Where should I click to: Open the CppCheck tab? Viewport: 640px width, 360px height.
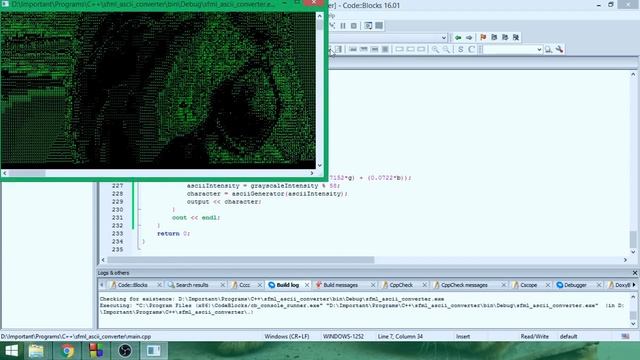pos(400,285)
